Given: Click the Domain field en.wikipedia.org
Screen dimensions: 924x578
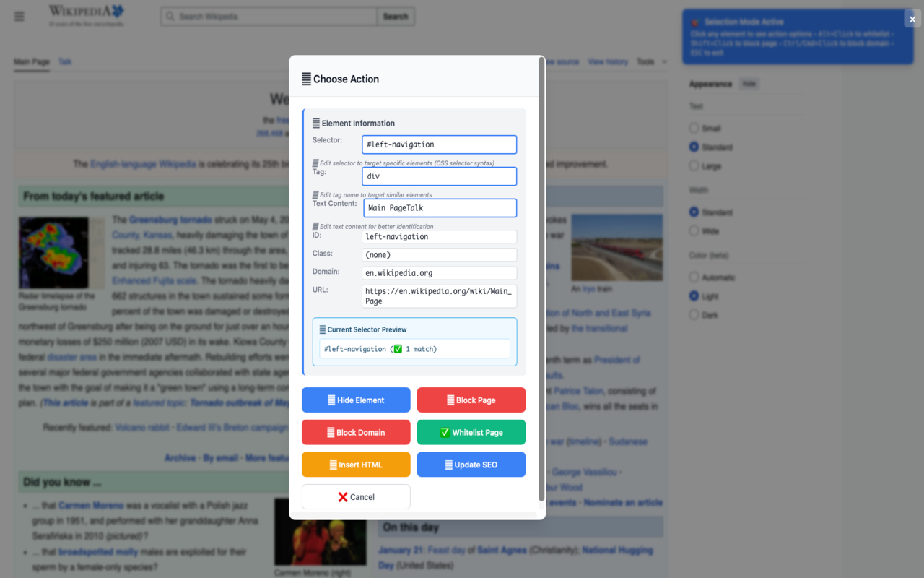Looking at the screenshot, I should (440, 273).
